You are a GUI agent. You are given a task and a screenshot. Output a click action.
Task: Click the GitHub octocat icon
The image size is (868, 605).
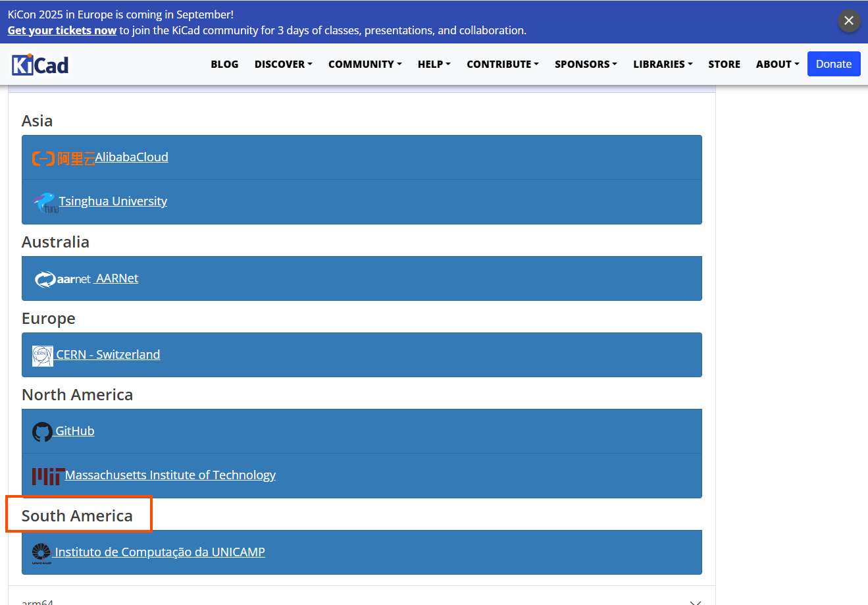(x=42, y=432)
